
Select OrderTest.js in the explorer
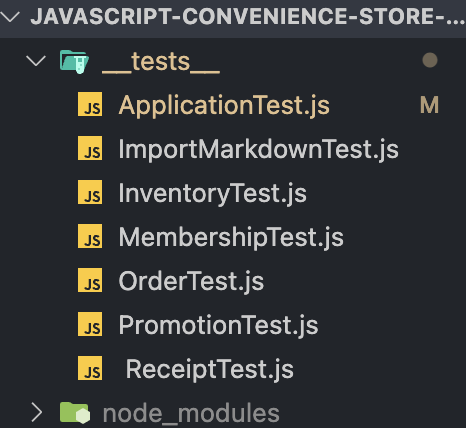click(x=191, y=281)
